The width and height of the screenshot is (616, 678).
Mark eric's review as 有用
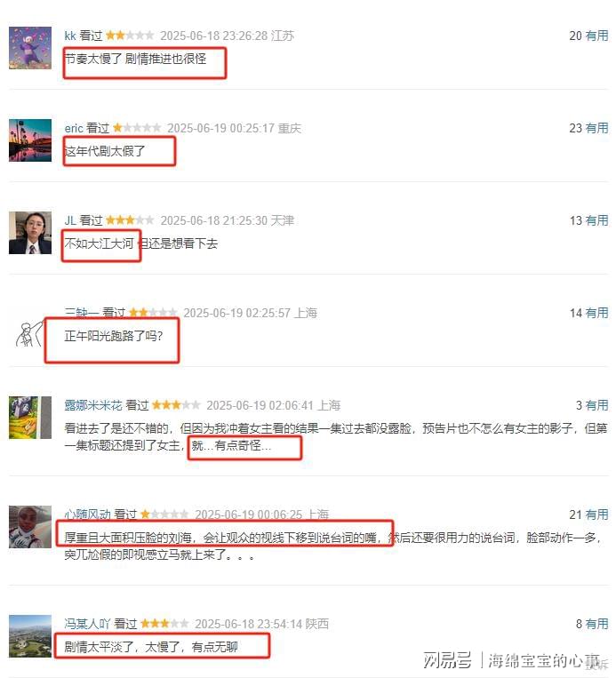pos(597,128)
